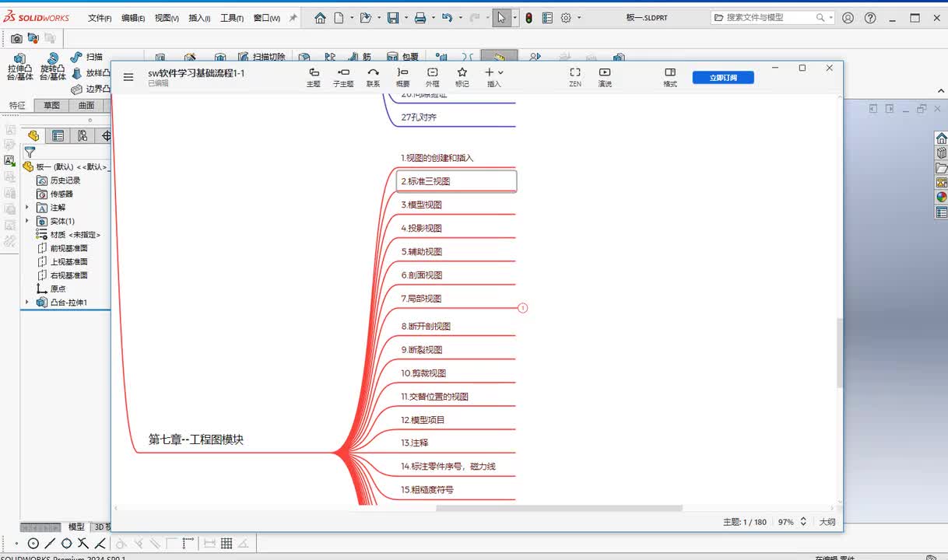Open the 窗口(W) menu

pos(267,18)
